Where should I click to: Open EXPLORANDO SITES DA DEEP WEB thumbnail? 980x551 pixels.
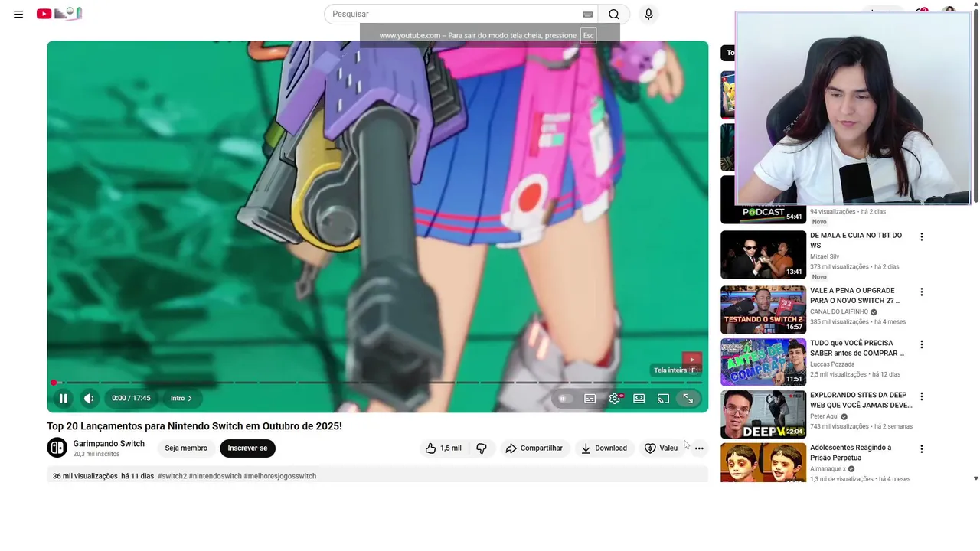point(763,414)
